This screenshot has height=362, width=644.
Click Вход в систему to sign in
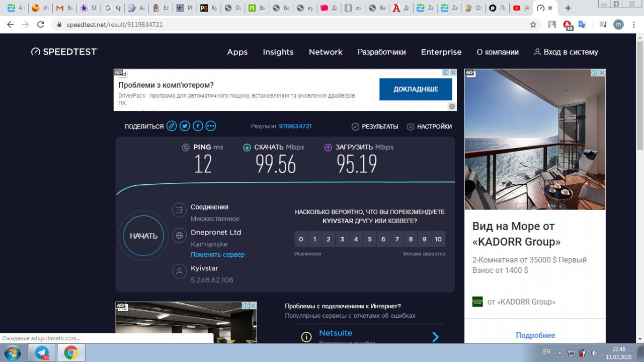(x=566, y=52)
